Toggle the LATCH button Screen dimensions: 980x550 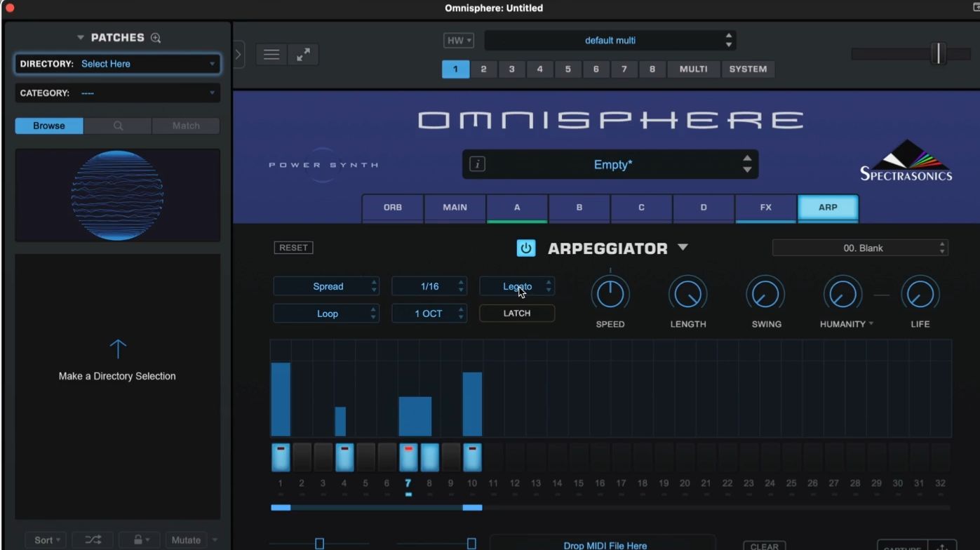click(517, 314)
